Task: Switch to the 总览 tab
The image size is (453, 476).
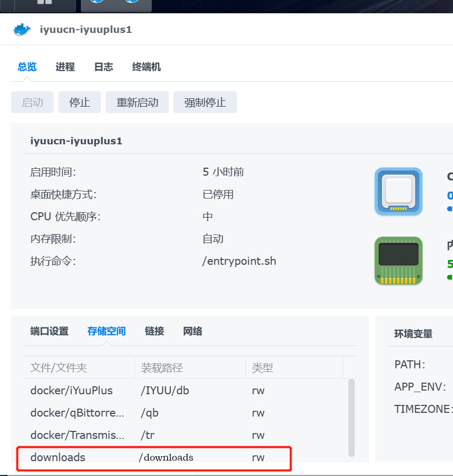Action: [x=27, y=66]
